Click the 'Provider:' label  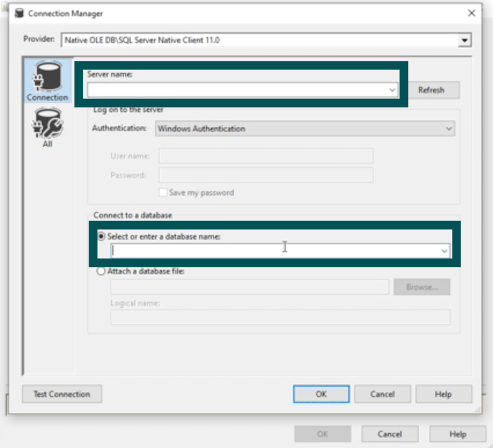pyautogui.click(x=39, y=39)
